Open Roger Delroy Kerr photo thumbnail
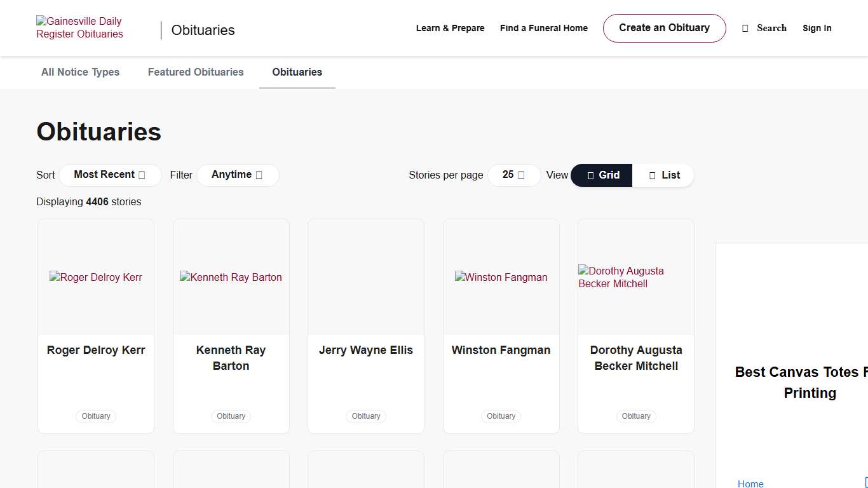868x488 pixels. click(96, 277)
